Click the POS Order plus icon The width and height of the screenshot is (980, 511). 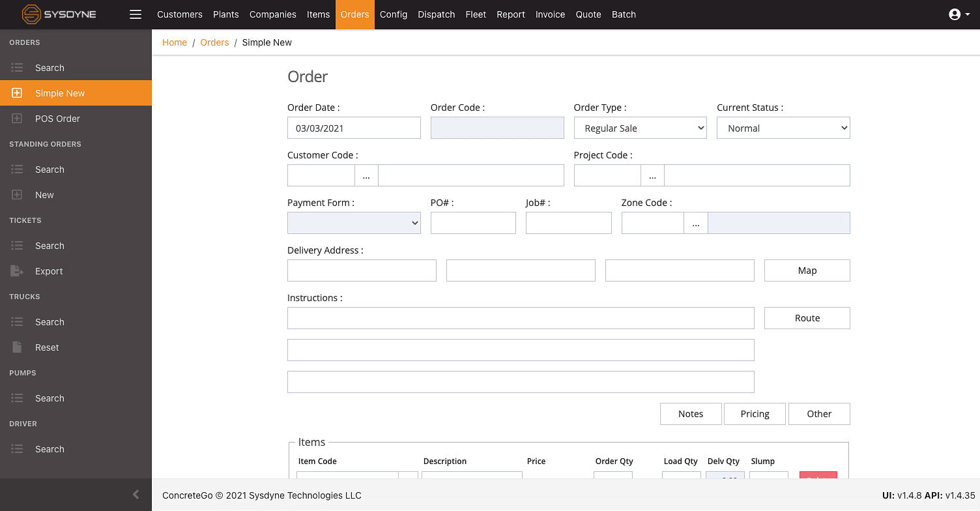18,119
